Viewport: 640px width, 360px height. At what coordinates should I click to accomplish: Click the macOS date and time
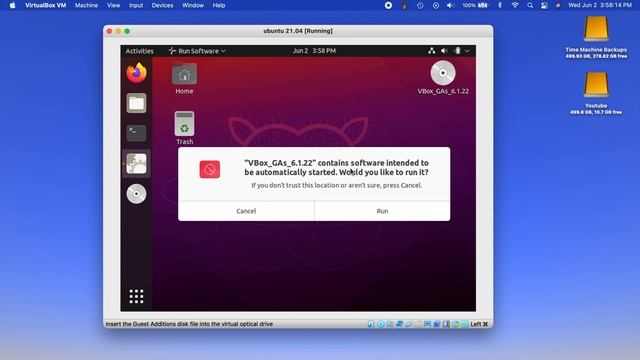pyautogui.click(x=600, y=5)
